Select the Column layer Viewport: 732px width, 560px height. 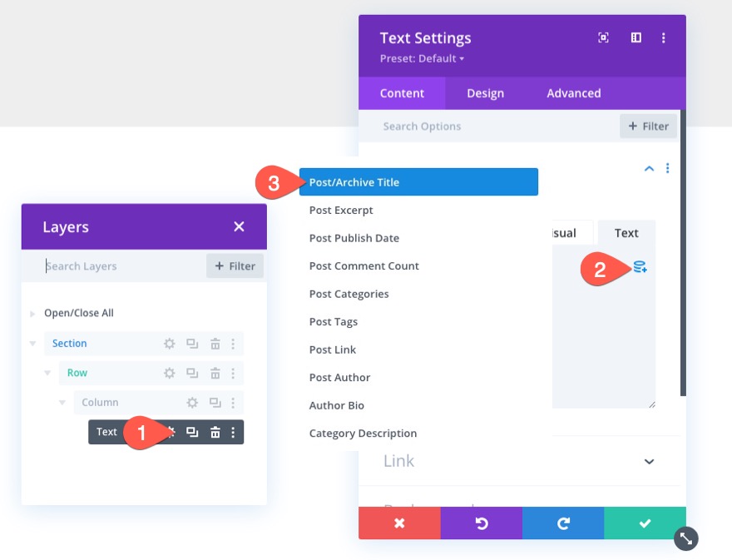[159, 403]
